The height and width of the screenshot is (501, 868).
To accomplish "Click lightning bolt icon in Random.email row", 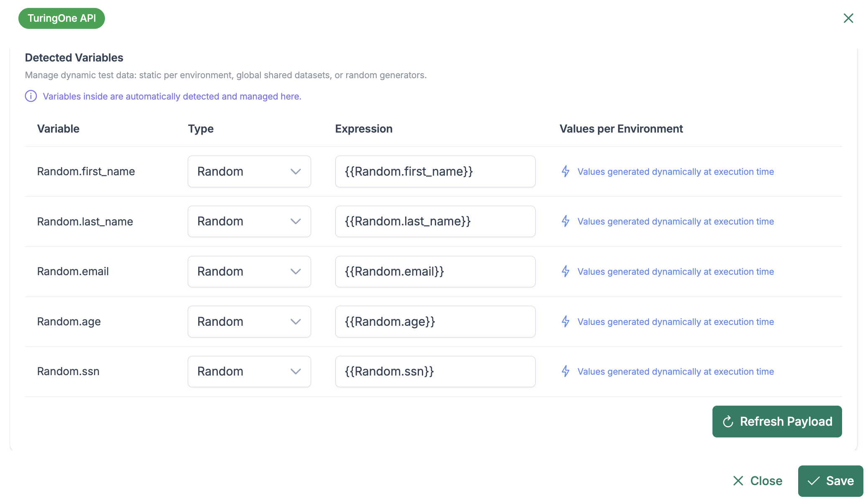I will point(565,271).
